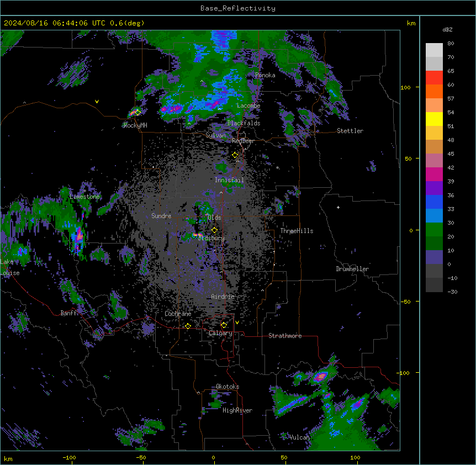
Task: Pick the red 60-65 dBZ legend swatch
Action: (434, 78)
